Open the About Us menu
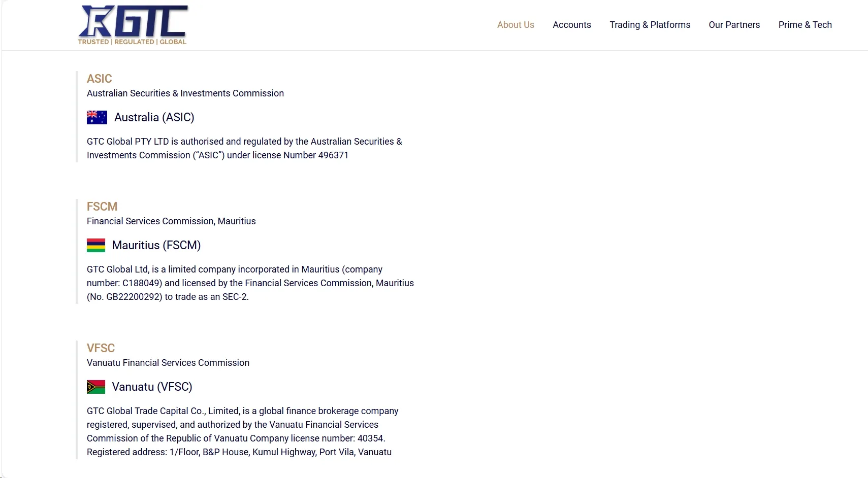Image resolution: width=868 pixels, height=478 pixels. (516, 25)
